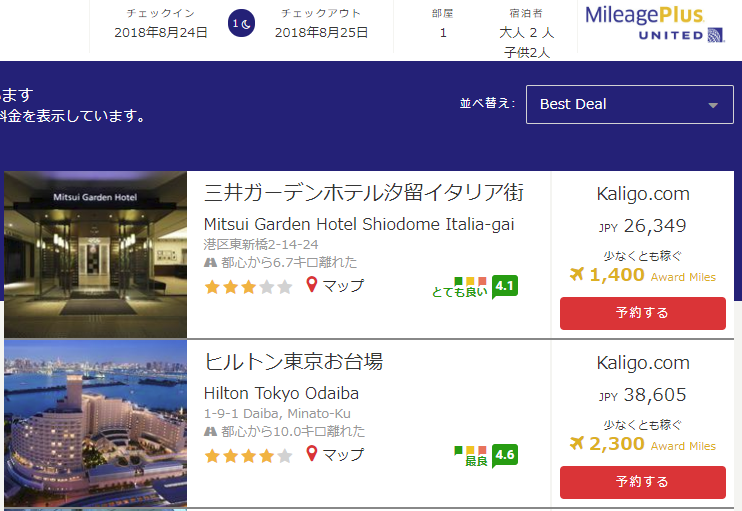The image size is (742, 511).
Task: Click map pin icon for Hilton Tokyo Odaiba
Action: pyautogui.click(x=311, y=455)
